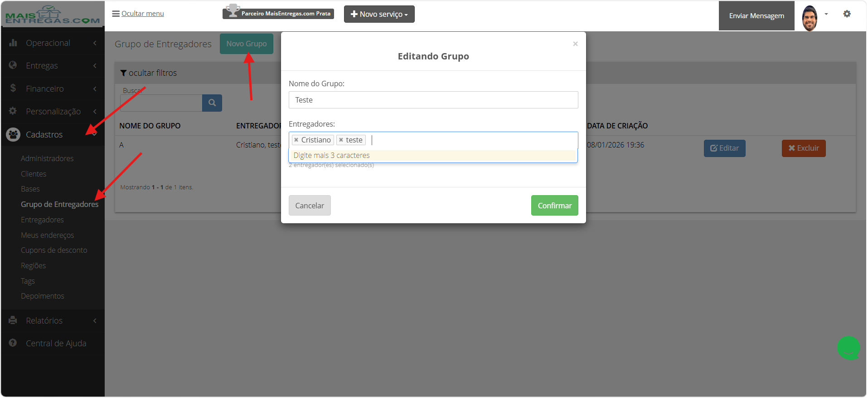
Task: Expand the Operacional sidebar section
Action: [53, 43]
